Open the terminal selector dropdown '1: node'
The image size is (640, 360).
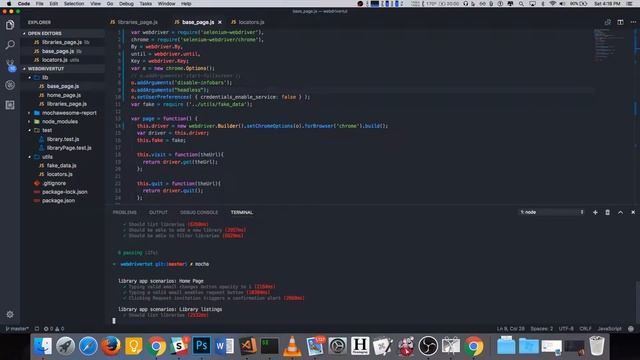[551, 212]
